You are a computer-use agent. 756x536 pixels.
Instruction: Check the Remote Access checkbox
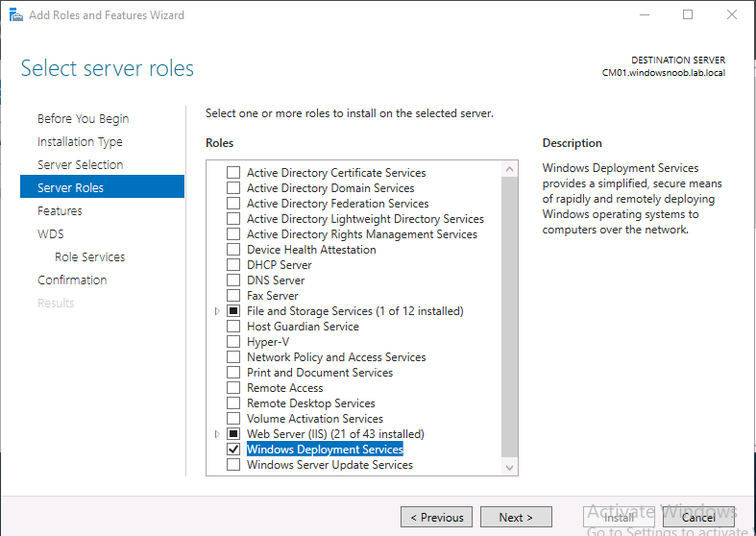233,388
